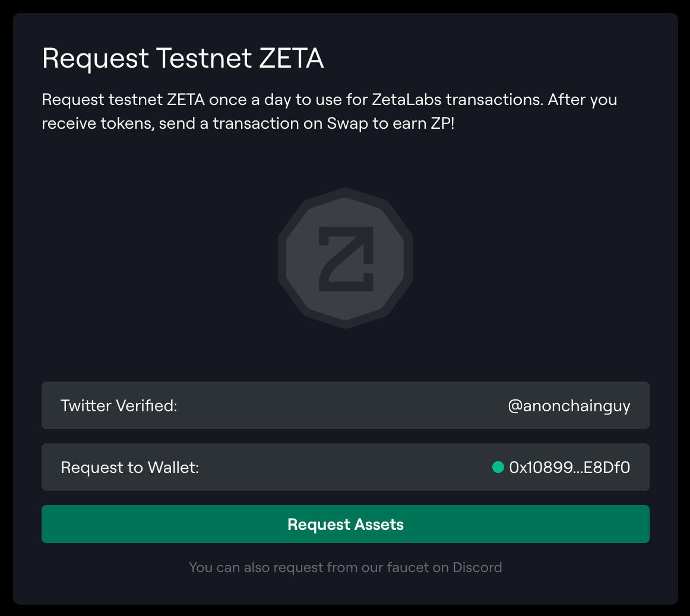Click the "Twitter Verified:" label
The height and width of the screenshot is (616, 690).
[x=119, y=406]
